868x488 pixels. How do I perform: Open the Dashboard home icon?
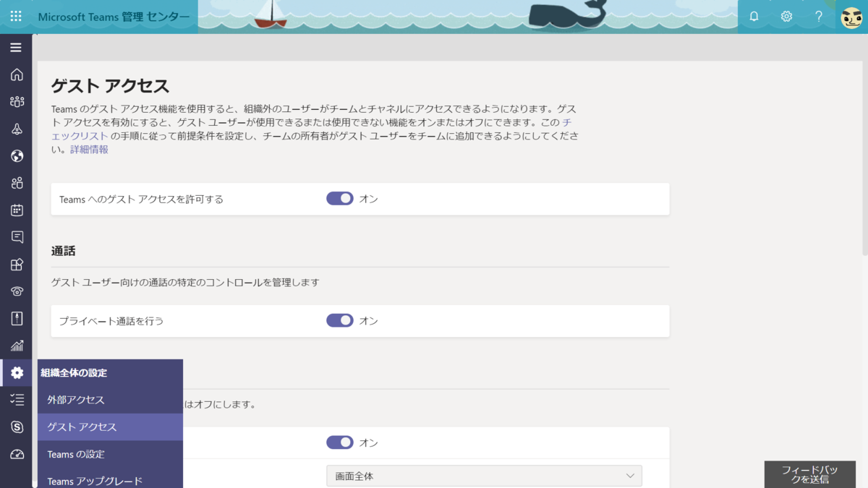point(17,74)
